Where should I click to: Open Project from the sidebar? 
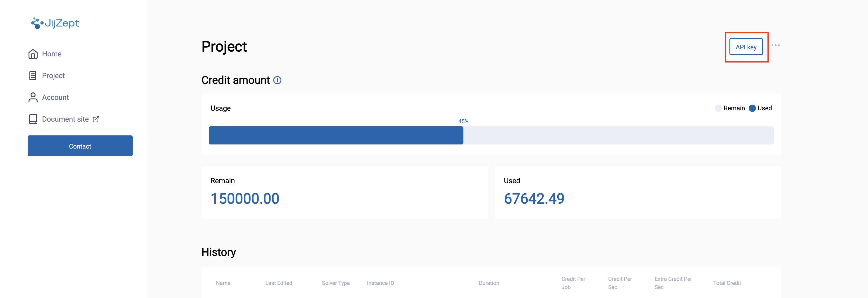pyautogui.click(x=53, y=75)
